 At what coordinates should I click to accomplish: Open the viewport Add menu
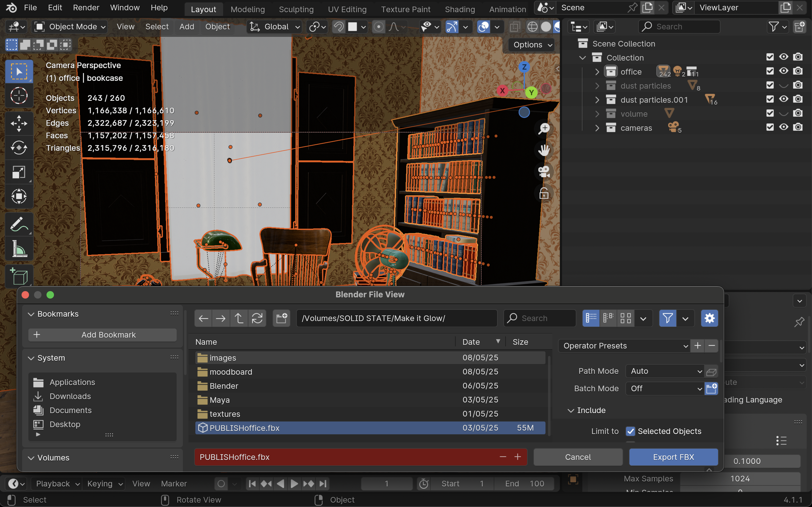pyautogui.click(x=187, y=27)
